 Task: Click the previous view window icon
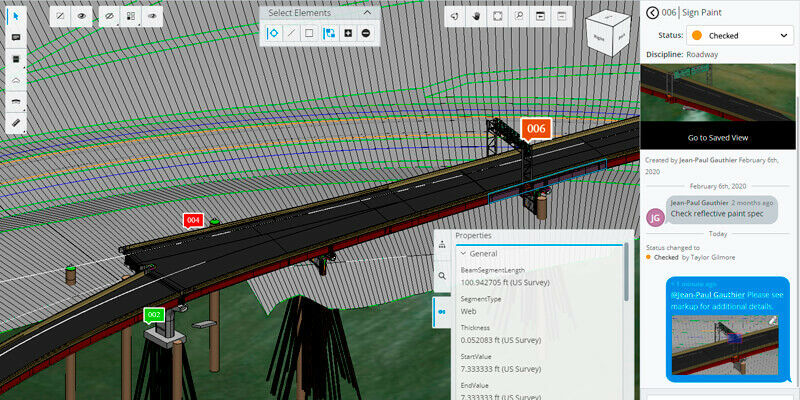click(x=540, y=16)
